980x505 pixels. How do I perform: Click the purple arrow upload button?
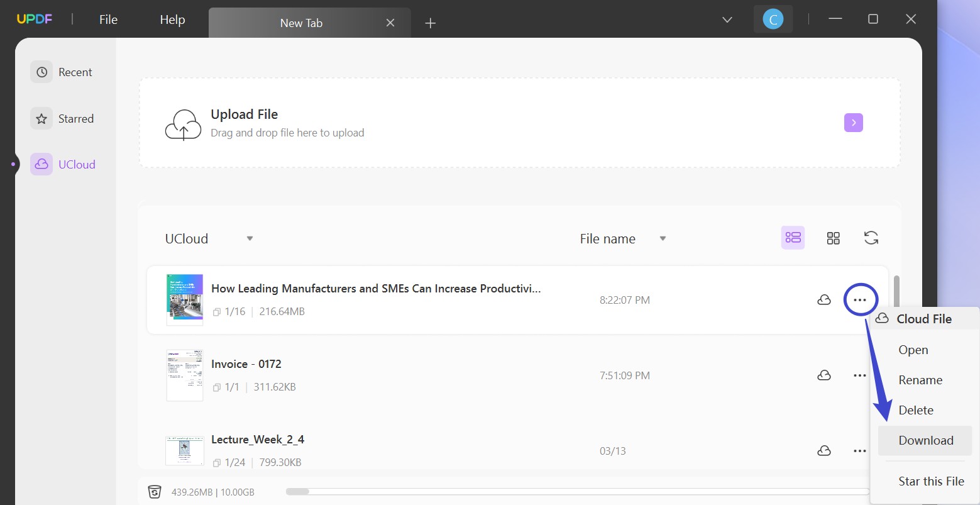click(x=853, y=122)
